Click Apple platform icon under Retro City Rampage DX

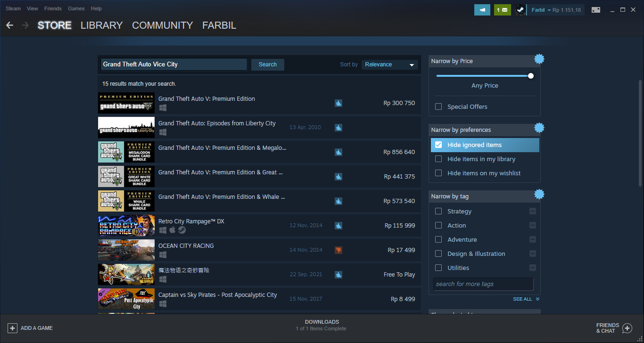tap(172, 230)
